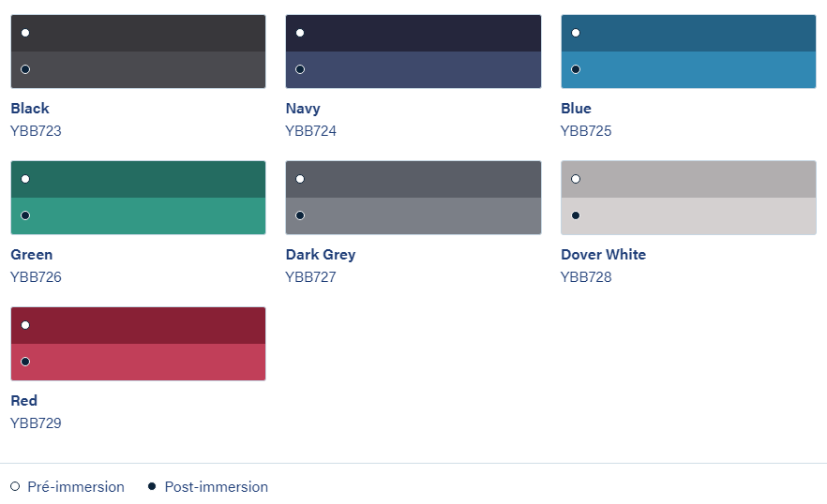
Task: Click the Dark Grey post-immersion strip
Action: (413, 215)
